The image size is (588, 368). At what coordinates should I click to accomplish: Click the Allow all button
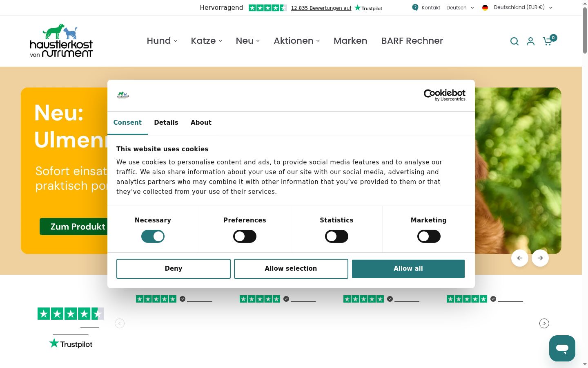[408, 269]
